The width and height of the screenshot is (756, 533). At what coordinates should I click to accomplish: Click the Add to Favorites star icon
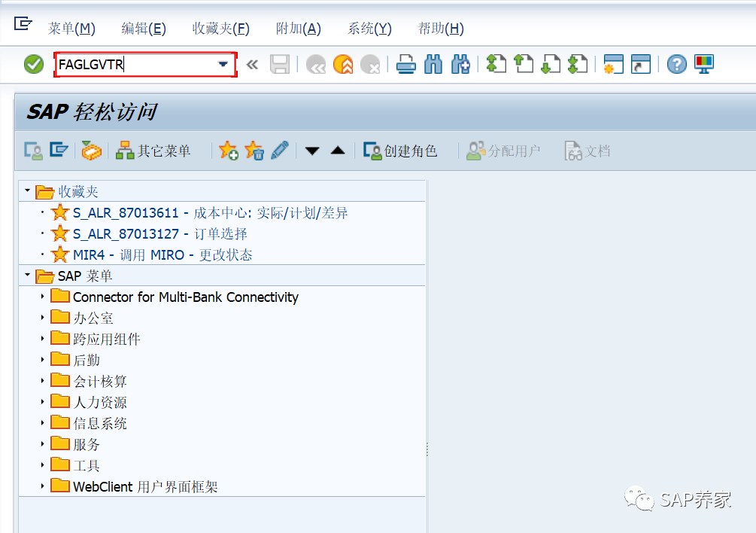coord(229,151)
